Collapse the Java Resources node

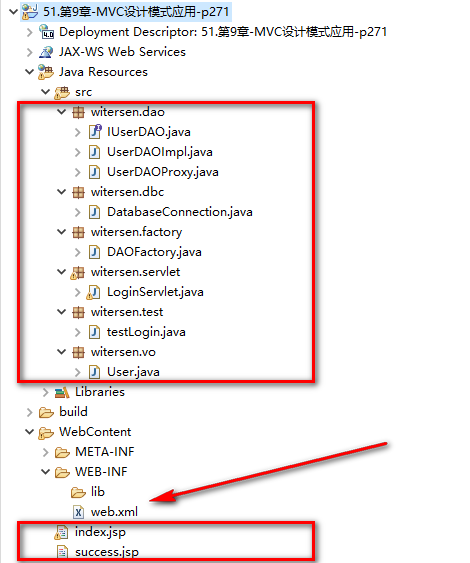(x=29, y=71)
